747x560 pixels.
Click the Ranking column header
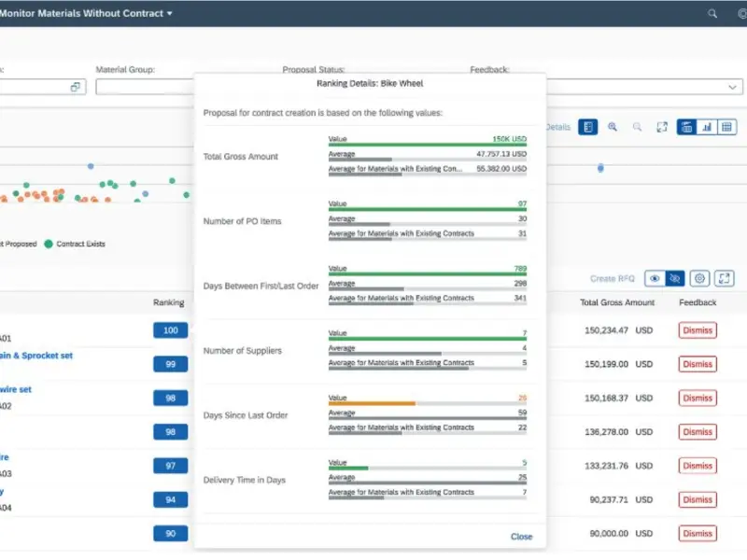point(169,302)
